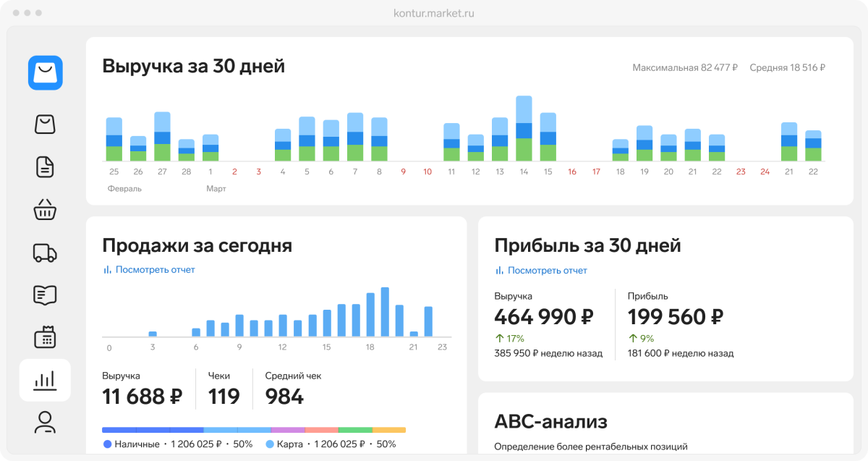The height and width of the screenshot is (461, 868).
Task: Select the orange segment of payment bar
Action: tap(389, 430)
